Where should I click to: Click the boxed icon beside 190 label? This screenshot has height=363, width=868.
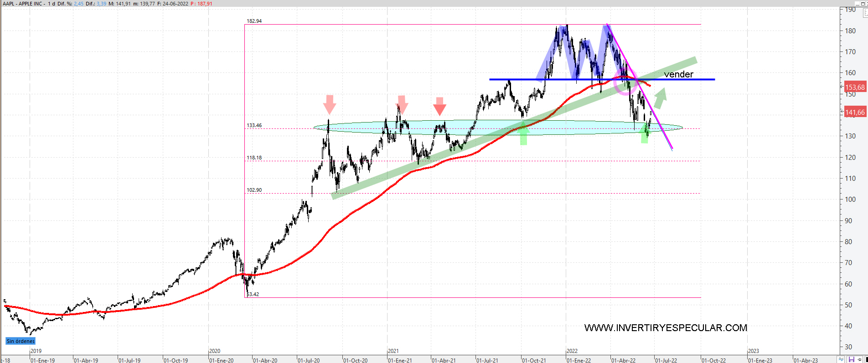(865, 13)
